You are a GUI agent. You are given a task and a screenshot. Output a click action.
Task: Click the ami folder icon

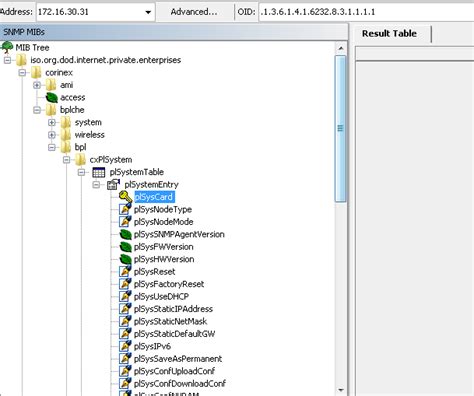[51, 85]
